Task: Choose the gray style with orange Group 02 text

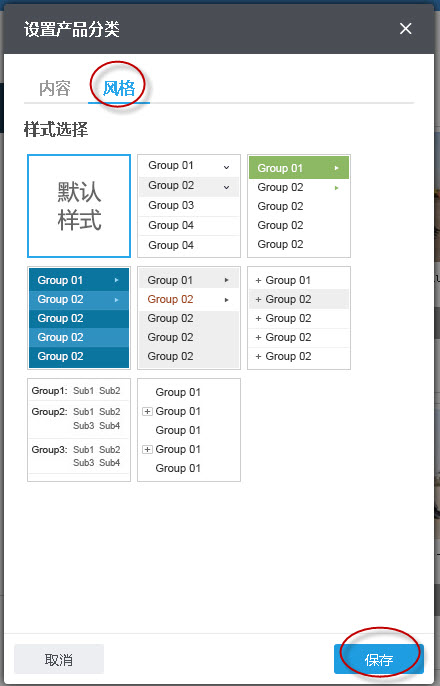Action: (x=189, y=318)
